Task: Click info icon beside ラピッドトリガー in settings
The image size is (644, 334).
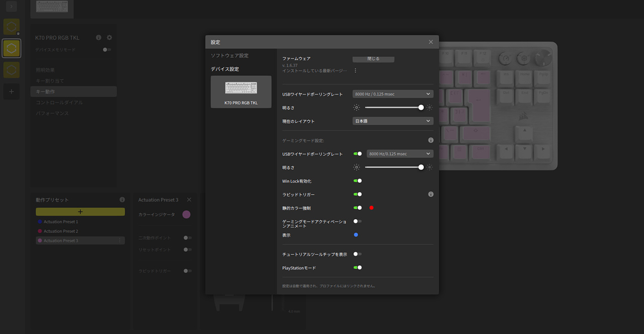Action: pyautogui.click(x=431, y=194)
